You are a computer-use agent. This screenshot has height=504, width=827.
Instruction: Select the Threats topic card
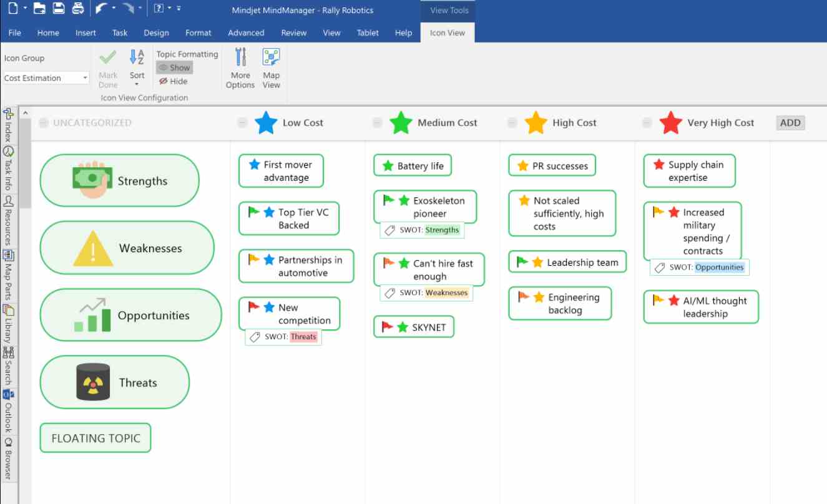(x=114, y=382)
